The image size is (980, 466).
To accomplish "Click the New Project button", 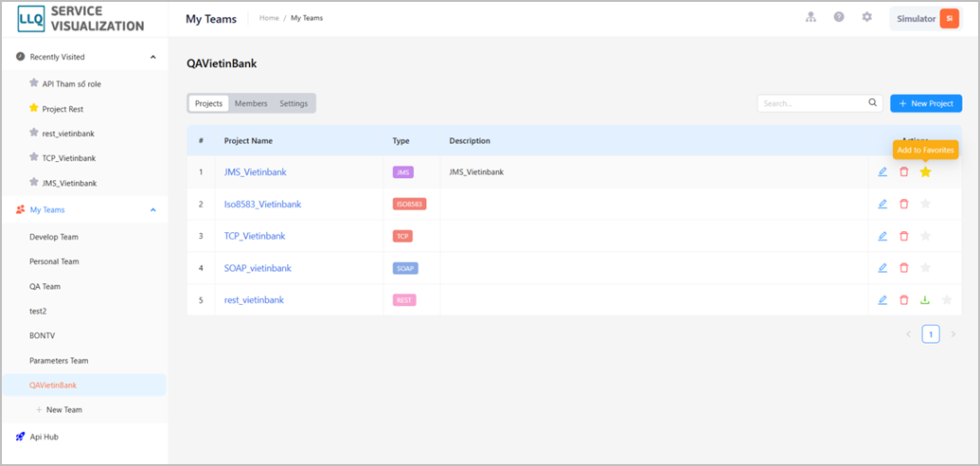I will (x=926, y=103).
